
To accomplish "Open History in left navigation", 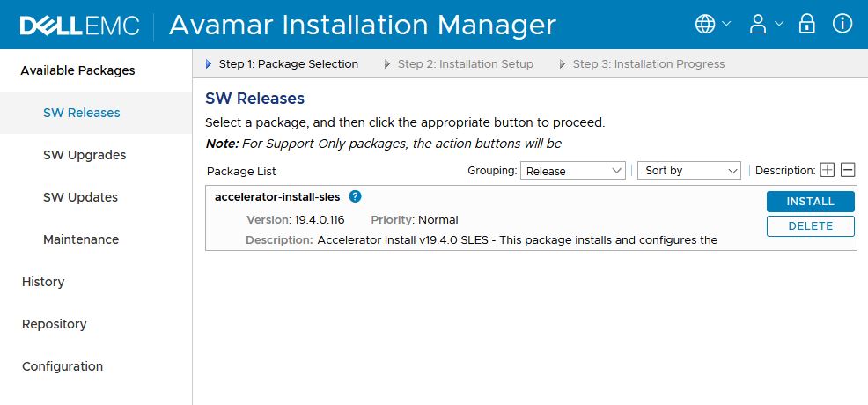I will click(43, 282).
